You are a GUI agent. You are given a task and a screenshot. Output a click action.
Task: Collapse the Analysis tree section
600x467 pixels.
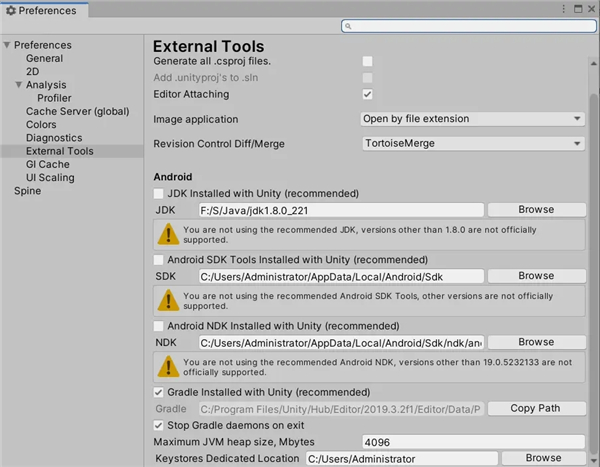pos(19,86)
